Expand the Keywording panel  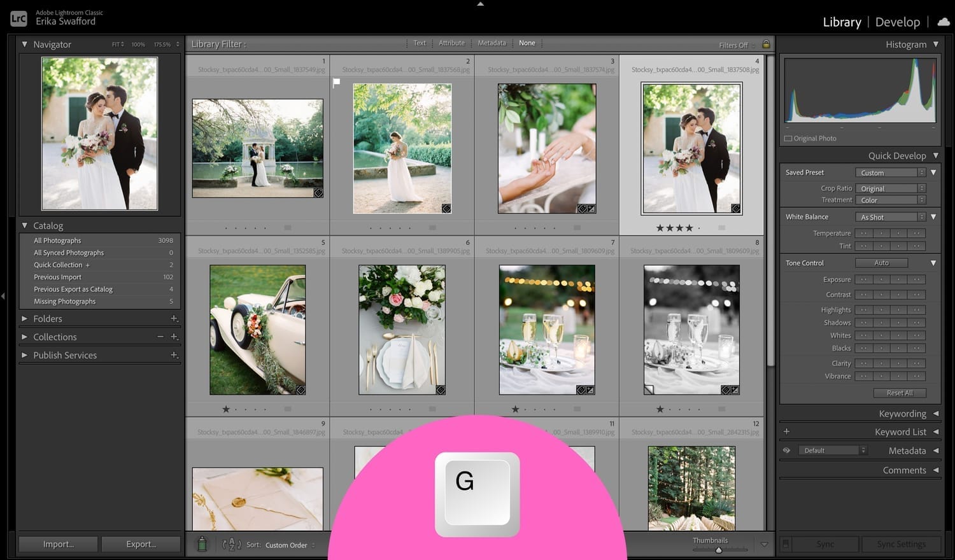(935, 414)
